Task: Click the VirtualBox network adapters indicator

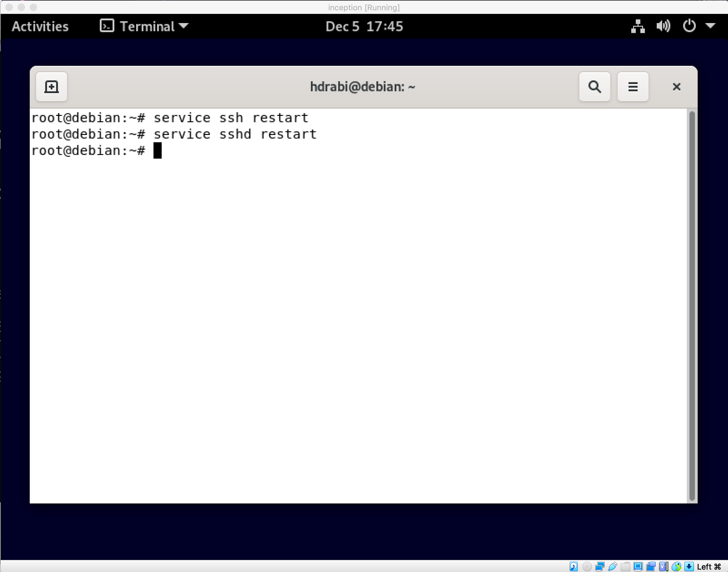Action: pos(599,566)
